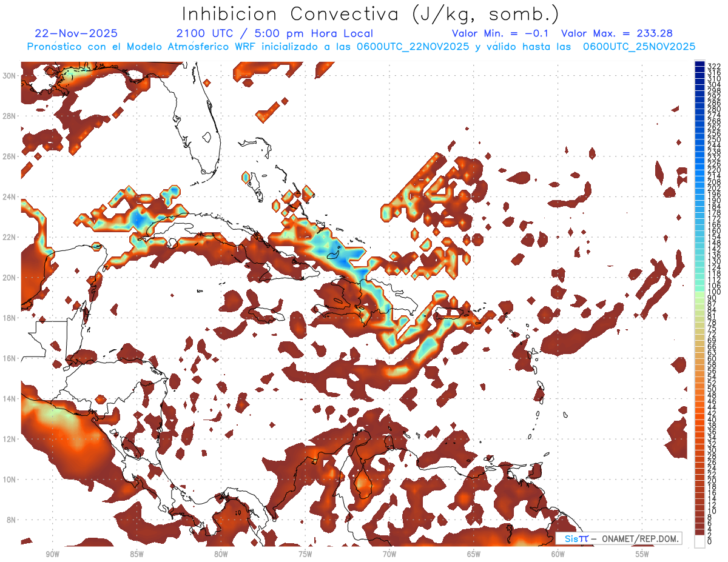Click "2100 UTC / 5:00 pm Hora Local"
This screenshot has width=728, height=562.
click(275, 33)
